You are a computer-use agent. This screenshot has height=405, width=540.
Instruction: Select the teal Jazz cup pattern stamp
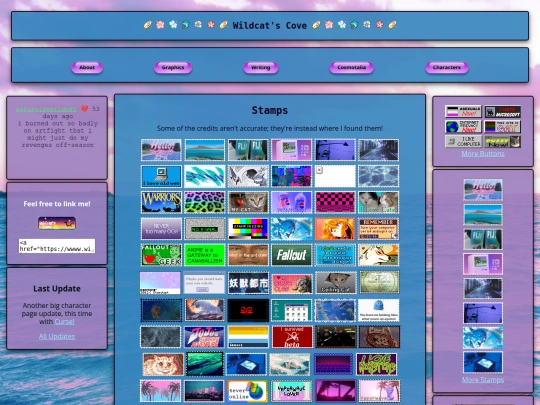pos(205,176)
